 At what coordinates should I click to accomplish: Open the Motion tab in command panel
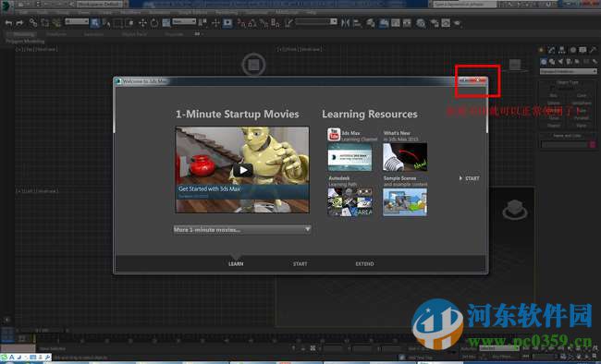[572, 50]
